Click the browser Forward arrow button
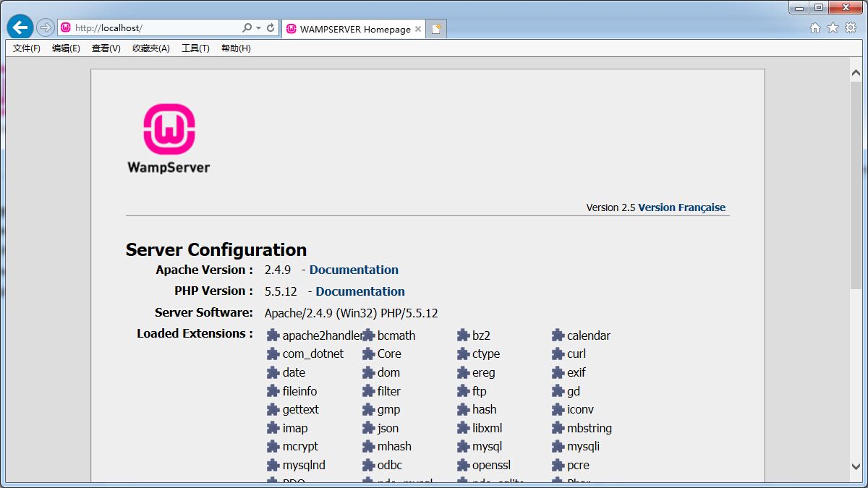This screenshot has width=868, height=488. pos(46,28)
